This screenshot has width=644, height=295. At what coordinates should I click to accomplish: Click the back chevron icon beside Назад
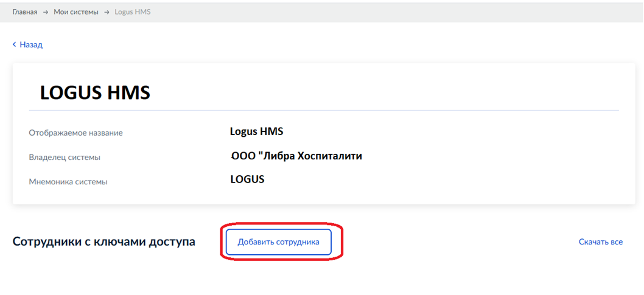click(x=14, y=44)
